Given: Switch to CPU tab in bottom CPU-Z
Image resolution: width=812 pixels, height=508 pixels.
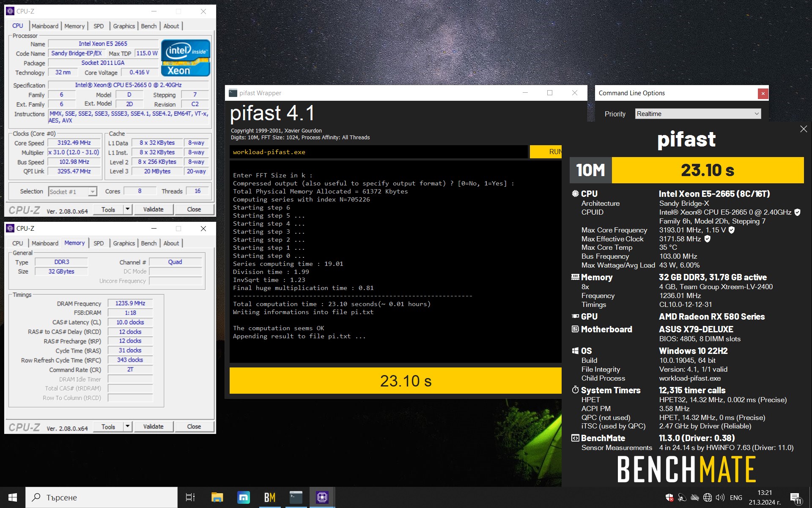Looking at the screenshot, I should pos(18,243).
